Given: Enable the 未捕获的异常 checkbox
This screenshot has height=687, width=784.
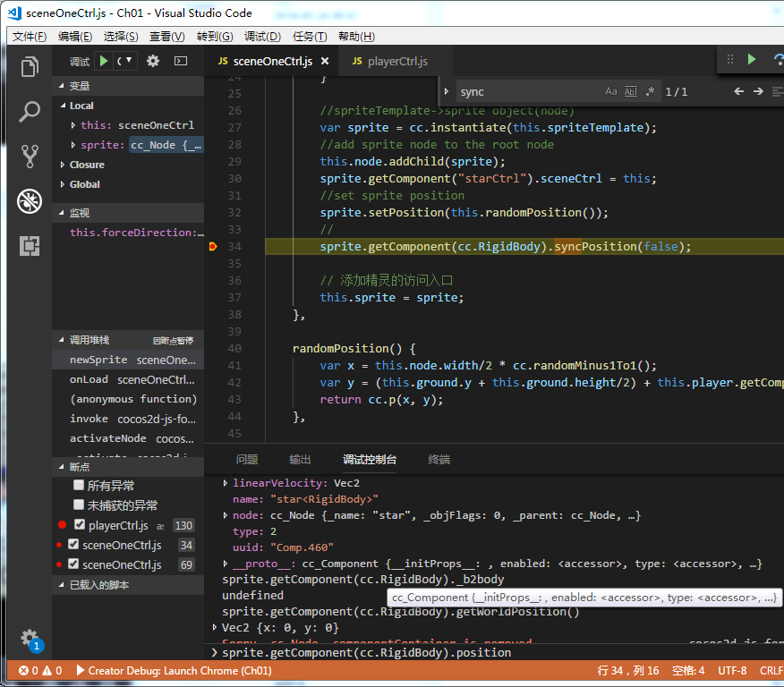Looking at the screenshot, I should click(79, 505).
